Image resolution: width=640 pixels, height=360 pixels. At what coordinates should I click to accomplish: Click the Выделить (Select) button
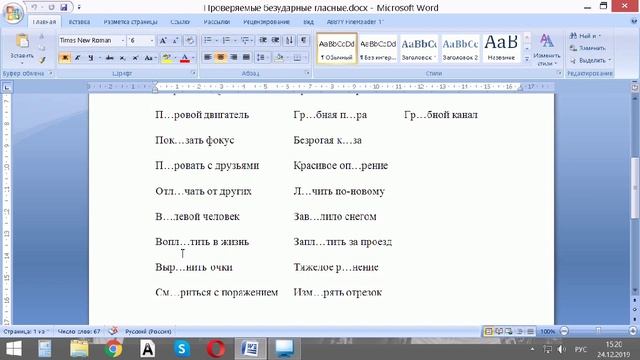click(590, 60)
